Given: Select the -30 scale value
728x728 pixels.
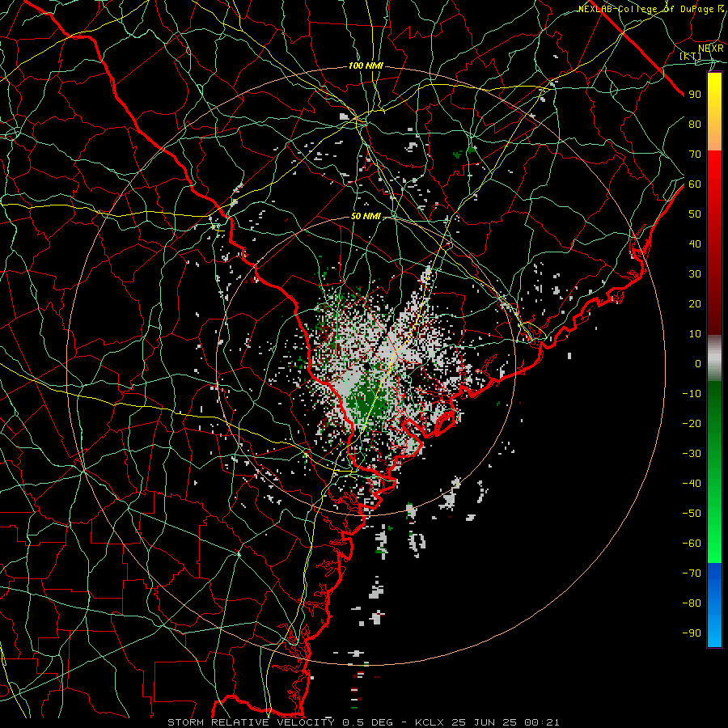Looking at the screenshot, I should tap(692, 454).
